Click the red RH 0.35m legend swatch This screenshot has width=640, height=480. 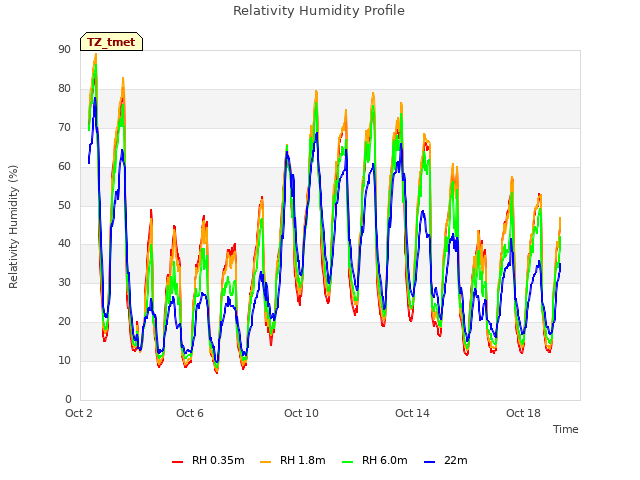178,462
